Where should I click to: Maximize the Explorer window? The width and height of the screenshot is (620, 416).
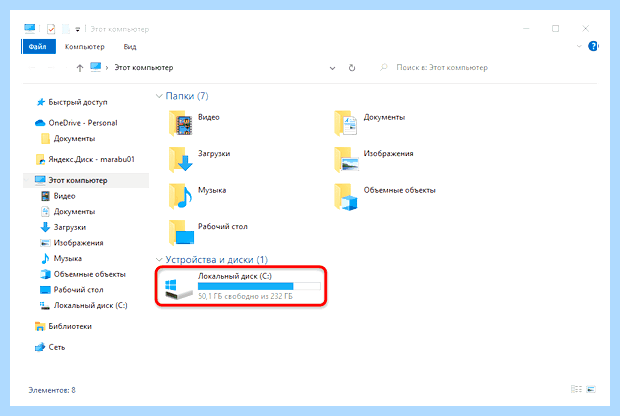[x=556, y=28]
